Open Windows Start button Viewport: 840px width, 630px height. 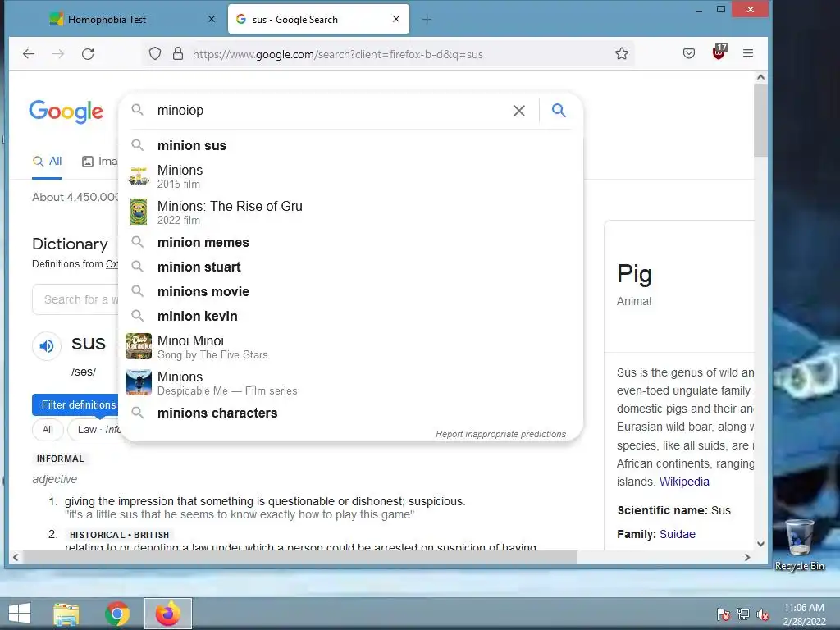(x=20, y=614)
